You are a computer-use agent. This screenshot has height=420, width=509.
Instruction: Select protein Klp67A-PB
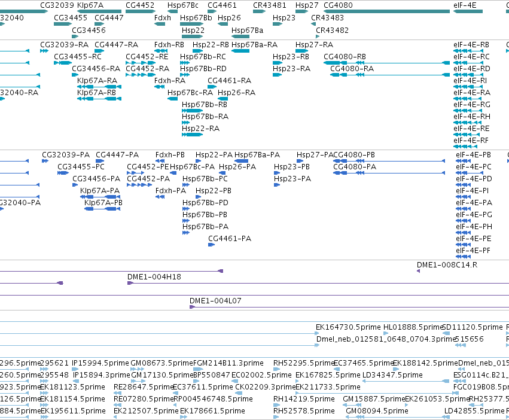tap(103, 203)
